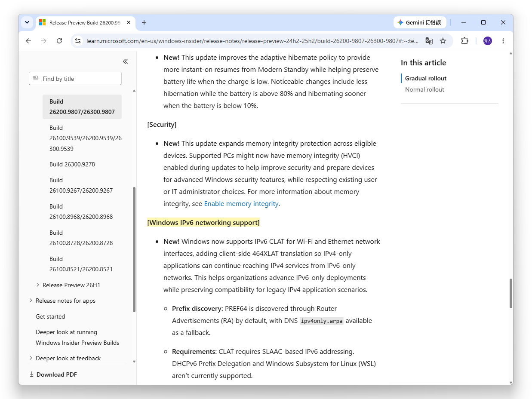The image size is (532, 399).
Task: Open Build 26300.9278 notes
Action: click(x=72, y=164)
